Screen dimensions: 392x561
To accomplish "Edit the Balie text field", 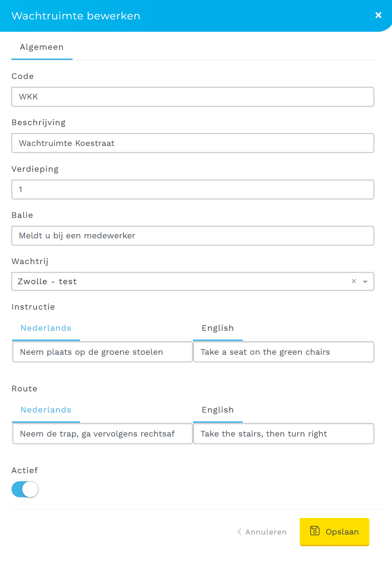I will [193, 236].
